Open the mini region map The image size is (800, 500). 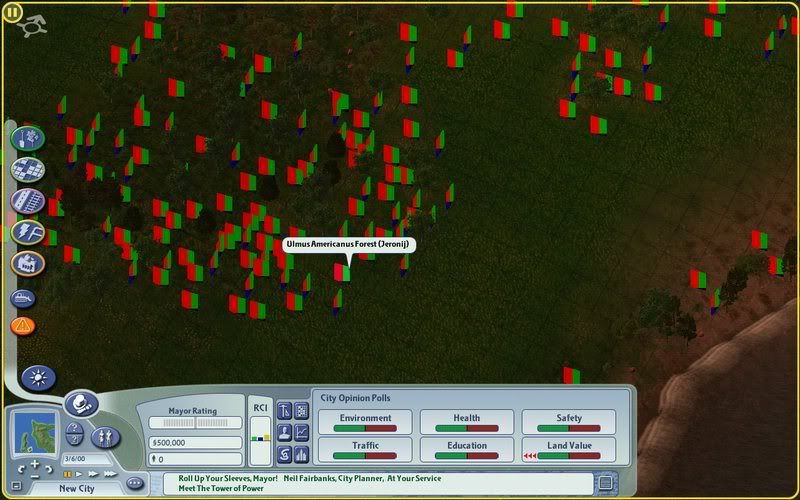(x=35, y=434)
